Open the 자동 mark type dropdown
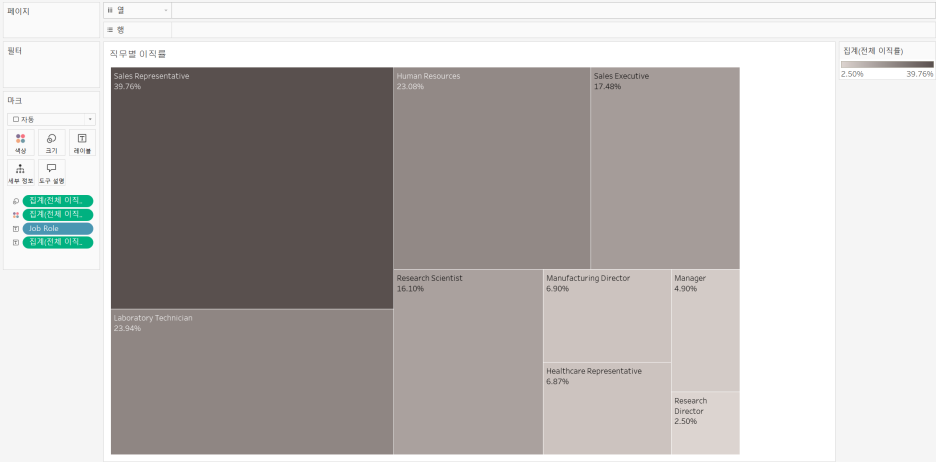The height and width of the screenshot is (462, 936). [51, 119]
